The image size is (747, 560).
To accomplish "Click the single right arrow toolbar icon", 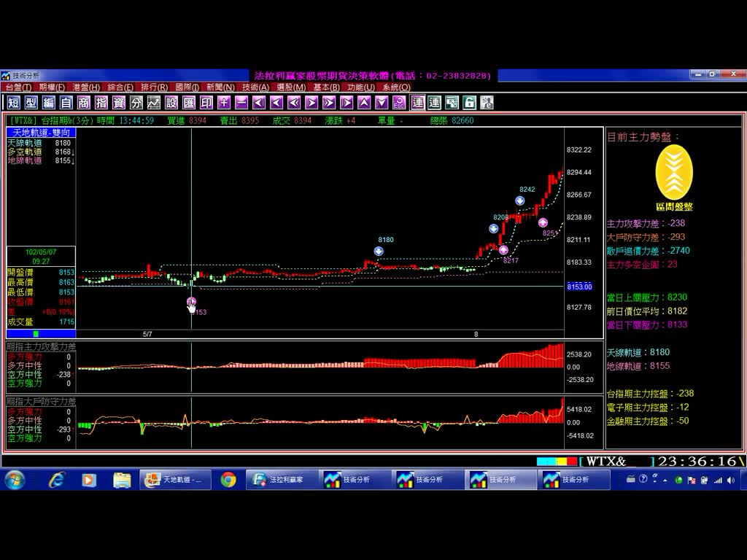I will 311,102.
